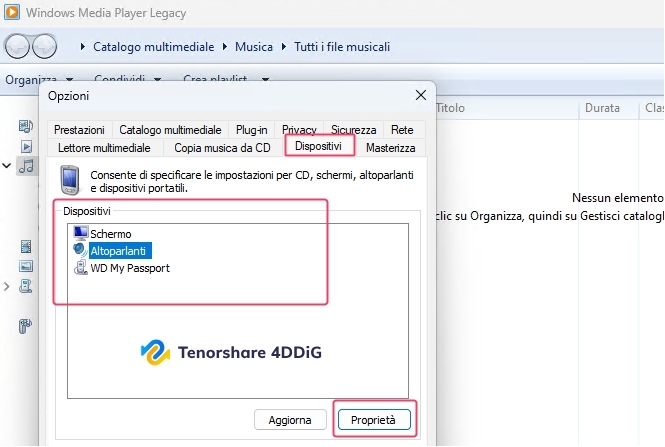The width and height of the screenshot is (665, 447).
Task: Open the Privacy tab
Action: tap(299, 130)
